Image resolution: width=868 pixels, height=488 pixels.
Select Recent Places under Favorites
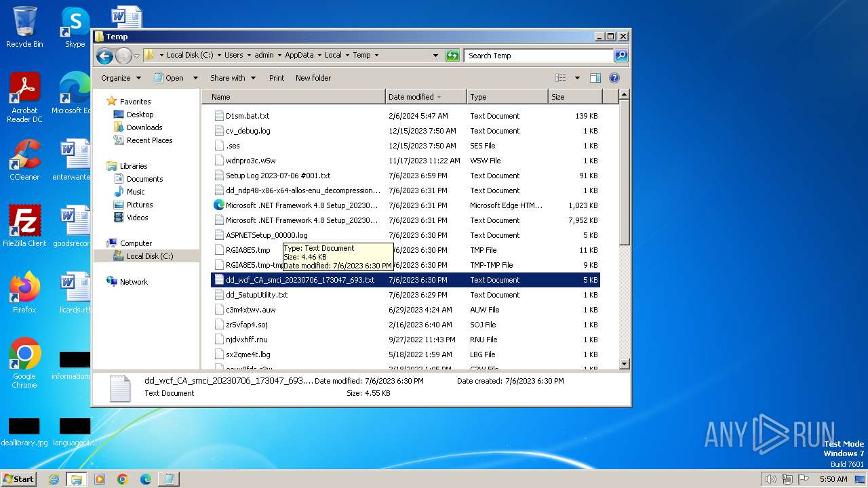point(149,140)
